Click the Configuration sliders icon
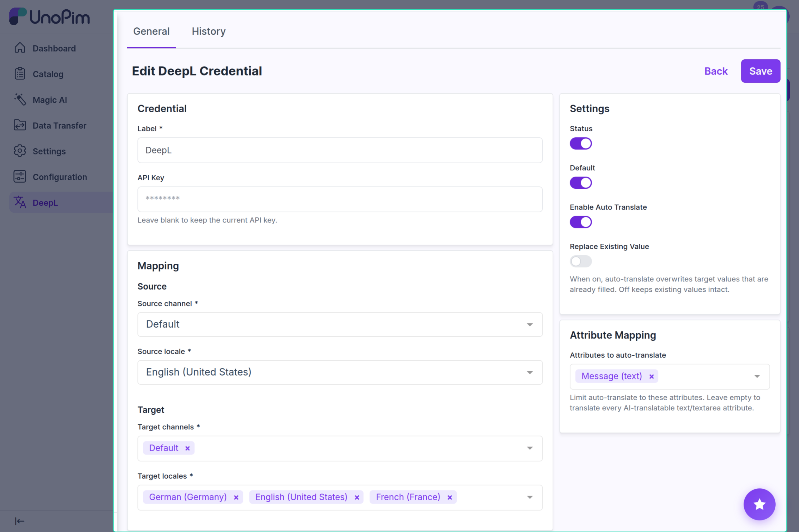This screenshot has height=532, width=799. (x=20, y=177)
